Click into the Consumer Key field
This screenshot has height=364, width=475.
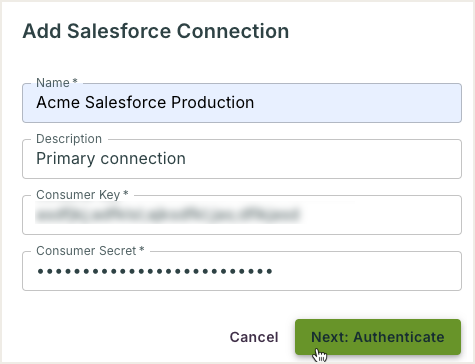[242, 215]
